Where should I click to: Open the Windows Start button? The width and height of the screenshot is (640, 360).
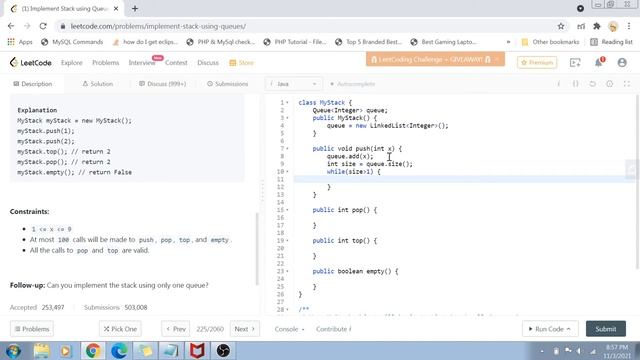point(13,351)
